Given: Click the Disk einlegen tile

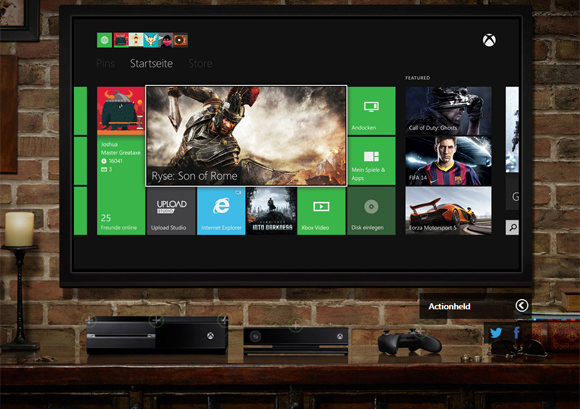Looking at the screenshot, I should pyautogui.click(x=371, y=211).
